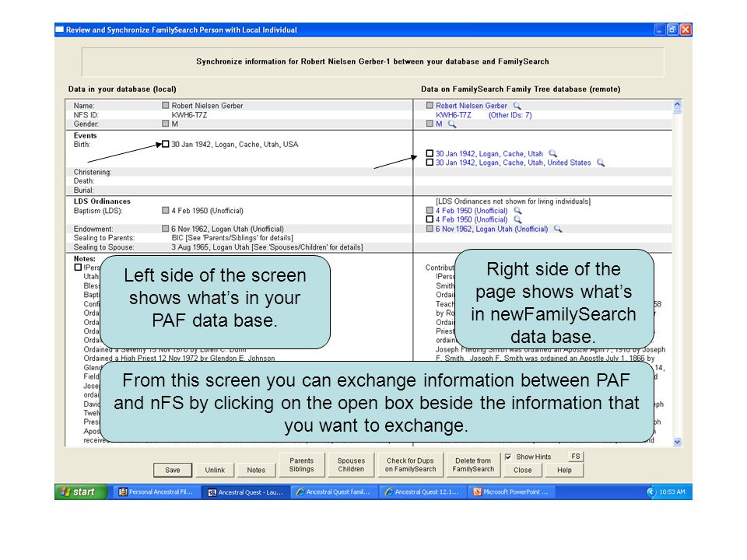
Task: Click Sealing to Spouse text '3 Aug 1965, Logan Utah'
Action: 211,247
